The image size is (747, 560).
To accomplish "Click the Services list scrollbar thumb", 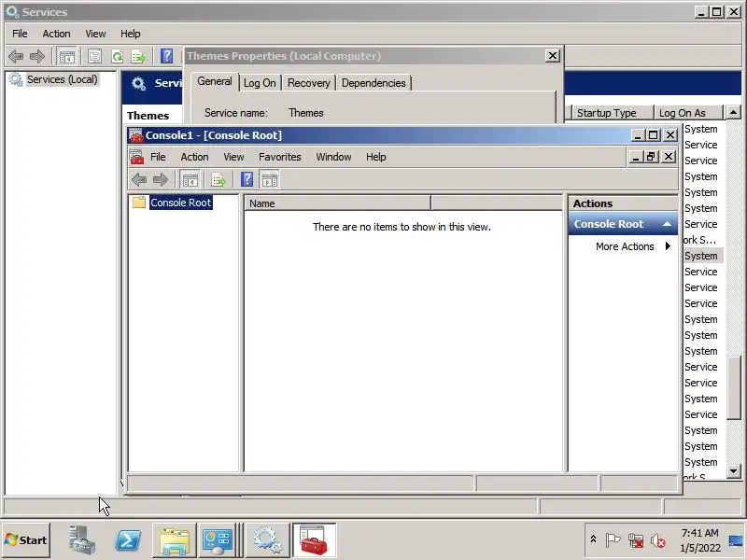I will (733, 387).
